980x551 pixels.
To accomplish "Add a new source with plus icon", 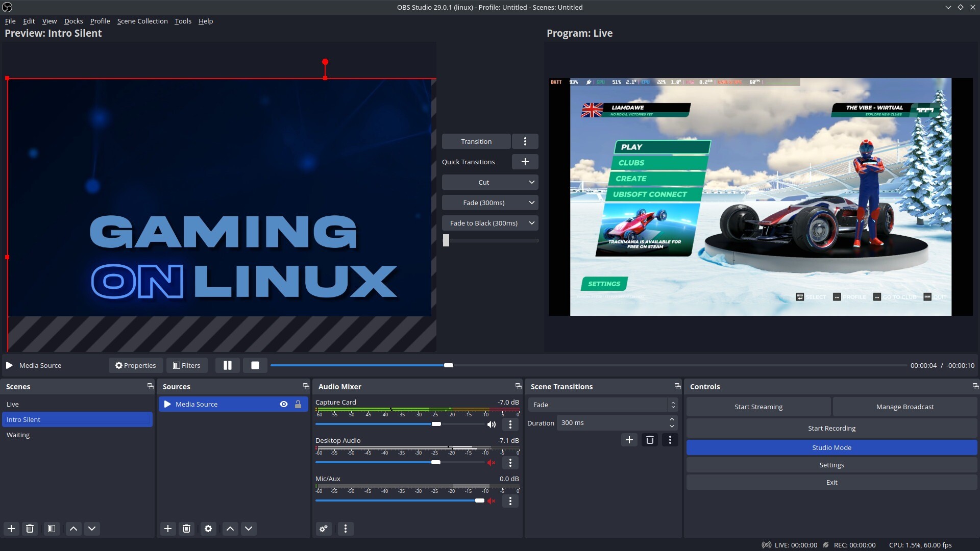I will pyautogui.click(x=168, y=529).
